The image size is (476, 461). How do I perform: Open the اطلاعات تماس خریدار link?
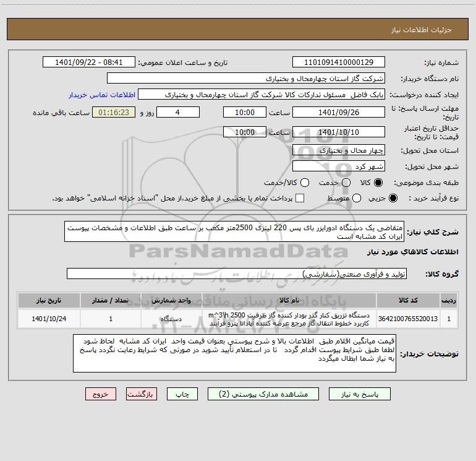point(102,95)
